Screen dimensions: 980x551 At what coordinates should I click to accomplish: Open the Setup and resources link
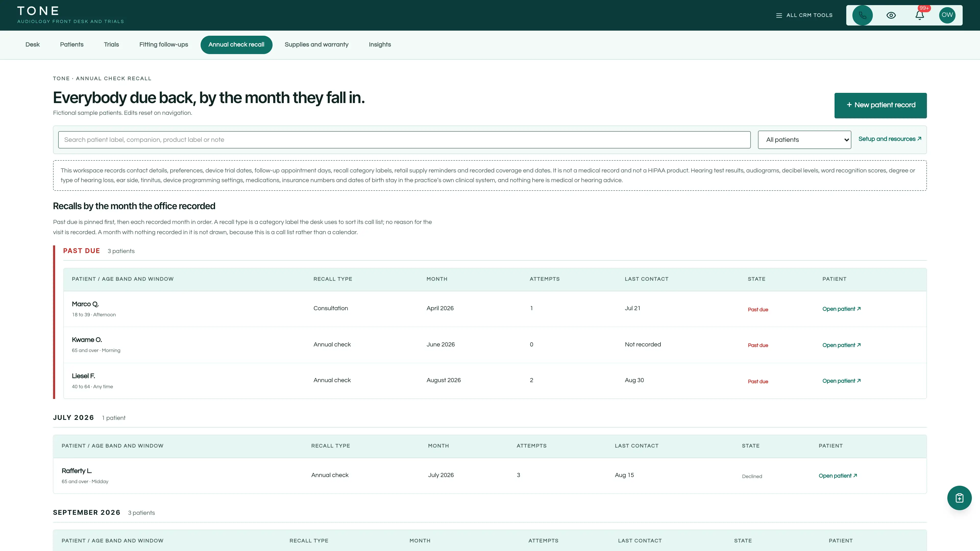tap(890, 139)
